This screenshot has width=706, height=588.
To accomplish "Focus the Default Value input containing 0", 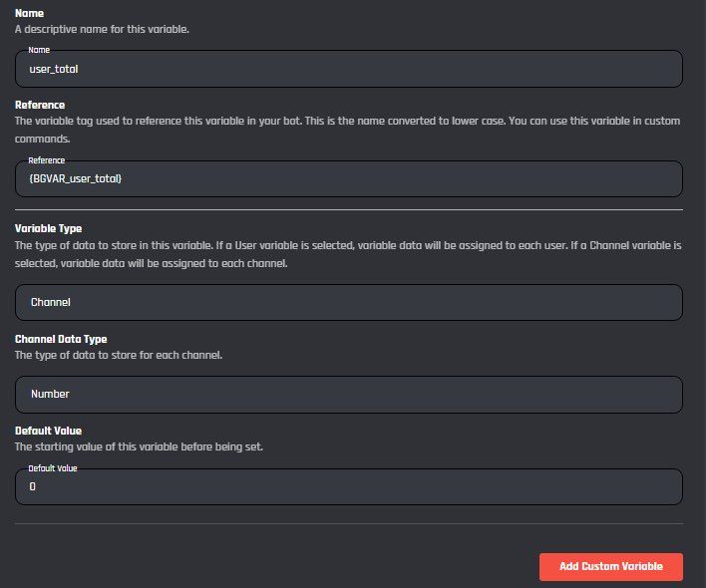I will [x=349, y=487].
